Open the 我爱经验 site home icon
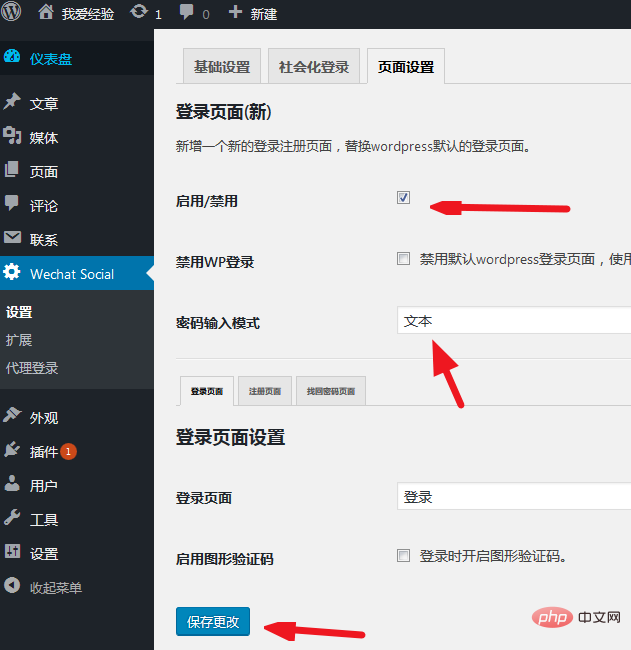631x650 pixels. pyautogui.click(x=46, y=14)
